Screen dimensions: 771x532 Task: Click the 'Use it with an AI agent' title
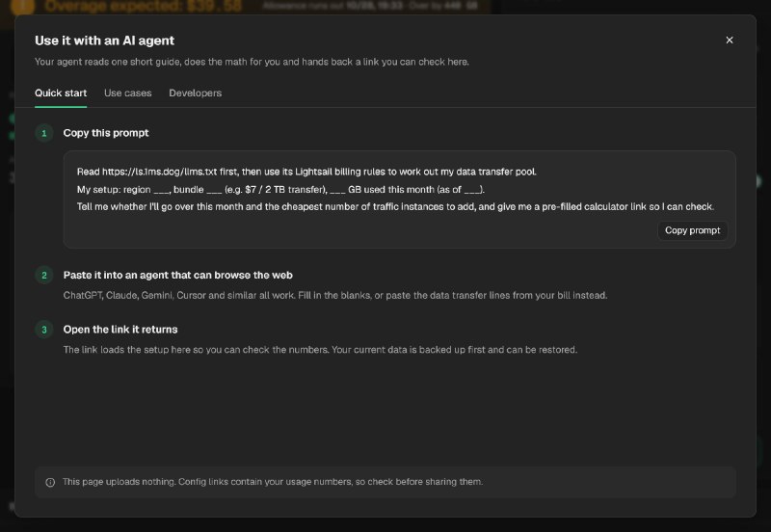coord(104,40)
